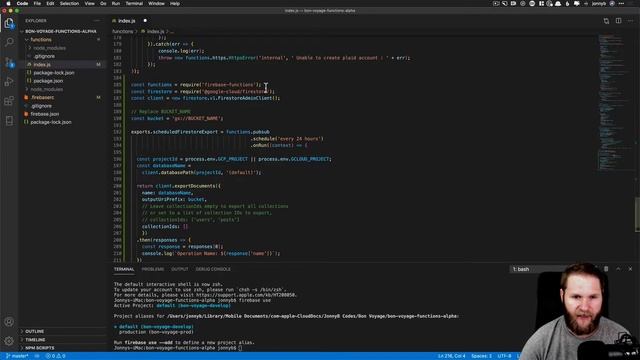The height and width of the screenshot is (360, 640).
Task: Click the Spaces indentation status entry
Action: click(481, 356)
